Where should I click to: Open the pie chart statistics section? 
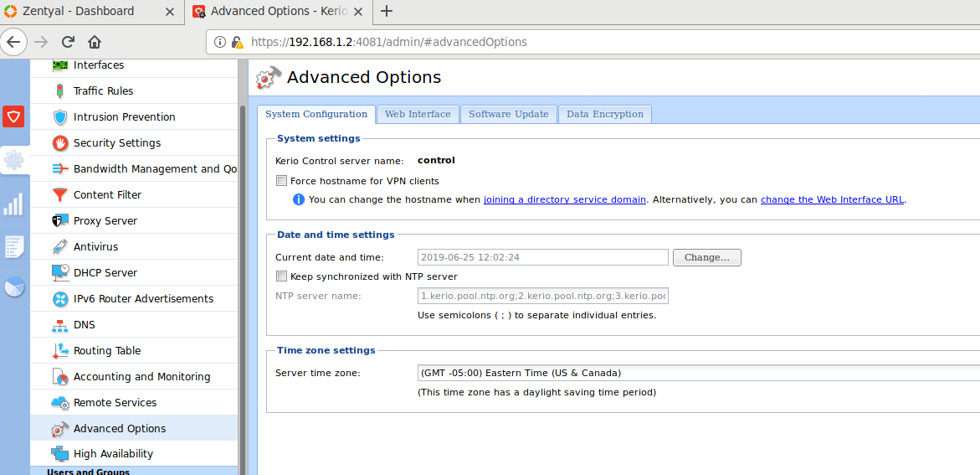13,287
